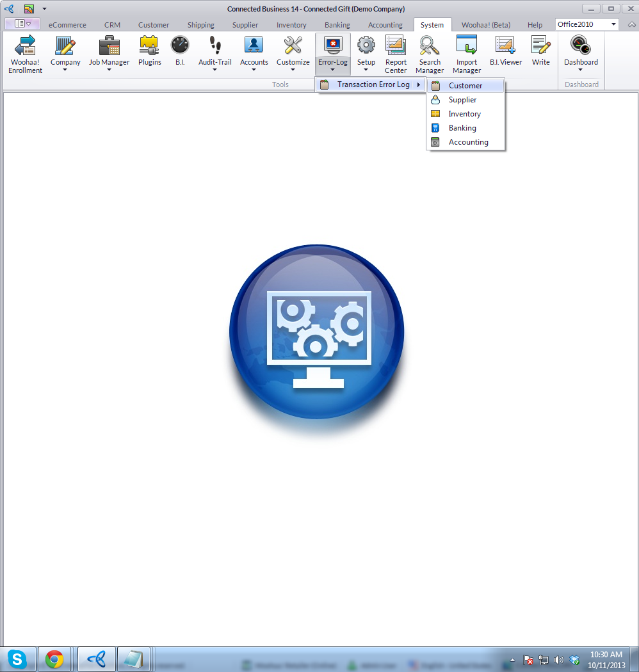
Task: Launch the B.I. gauge icon
Action: [x=180, y=52]
